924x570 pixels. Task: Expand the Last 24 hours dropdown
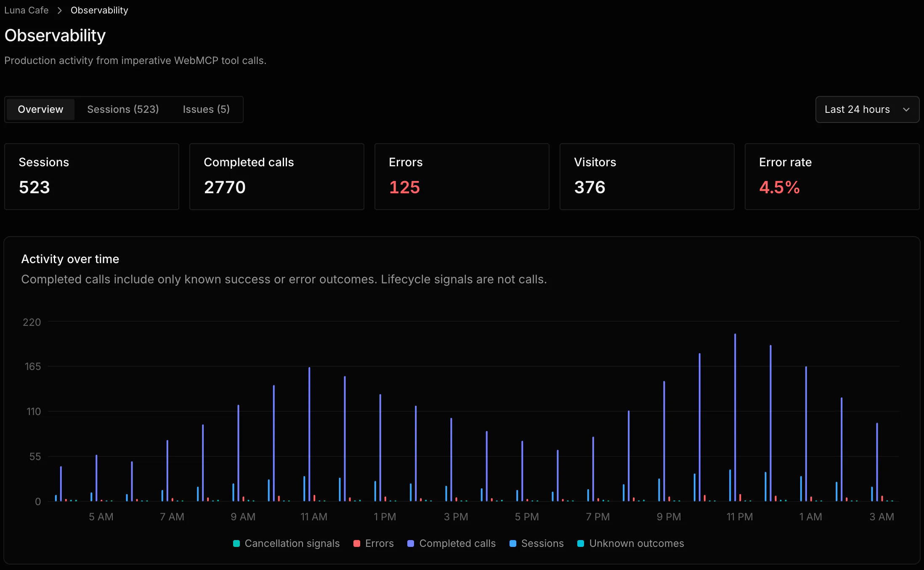coord(867,109)
